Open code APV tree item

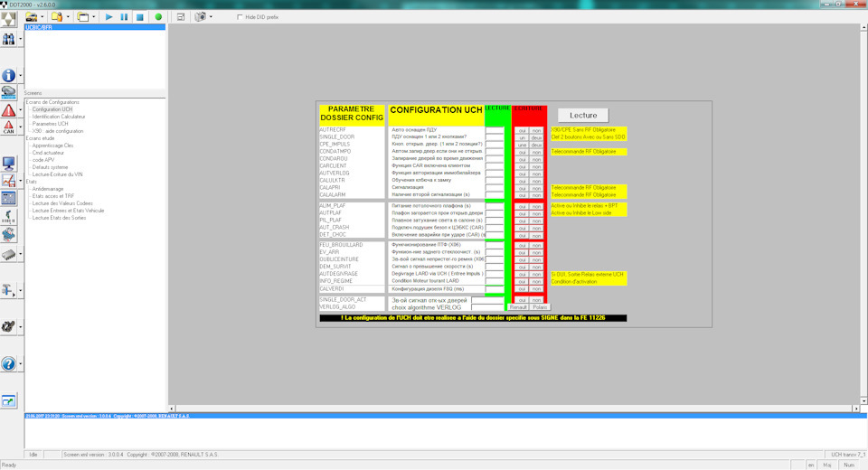(43, 160)
